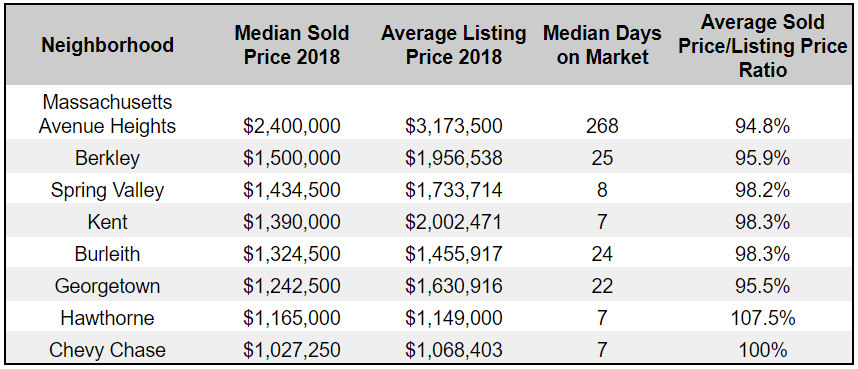Select the 268 days on market value
This screenshot has width=858, height=369.
(602, 126)
